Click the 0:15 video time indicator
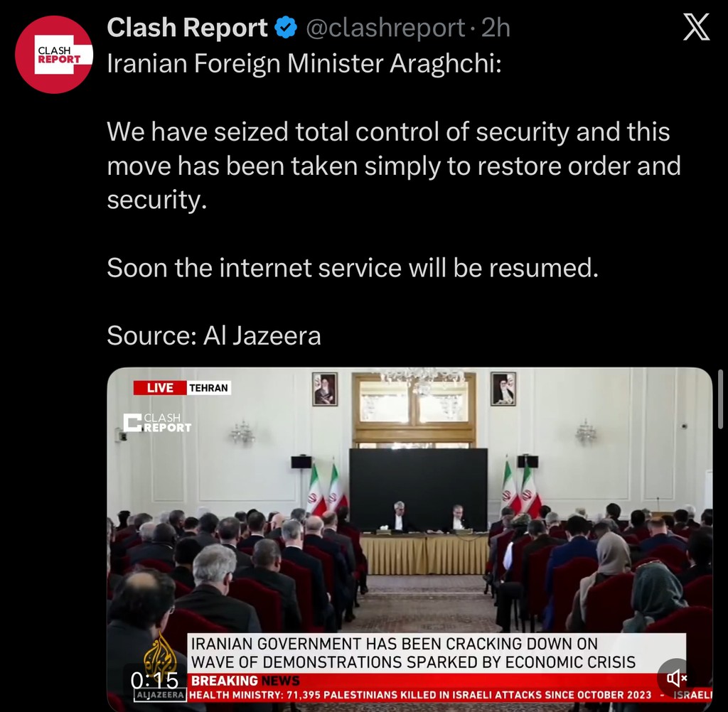Viewport: 728px width, 712px height. coord(154,681)
